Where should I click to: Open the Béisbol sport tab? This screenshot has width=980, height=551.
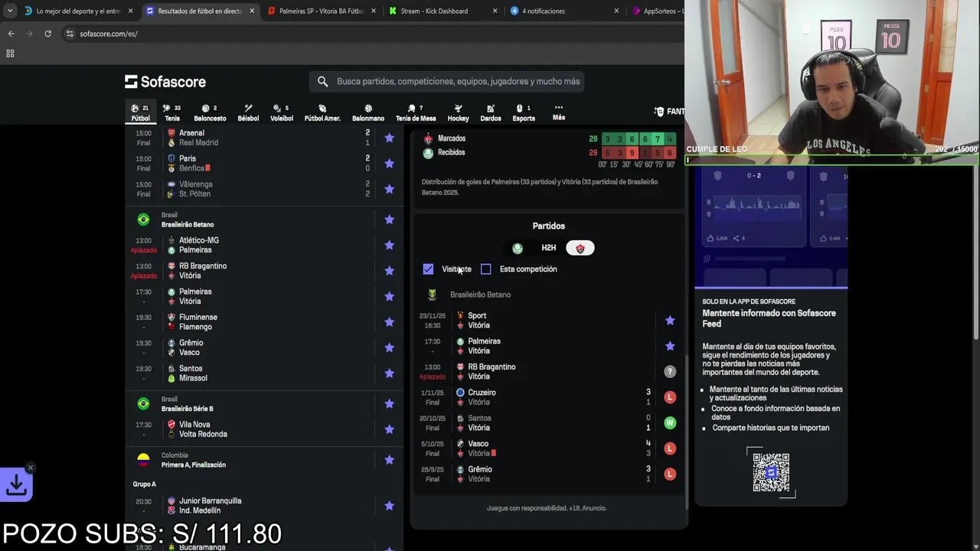coord(248,112)
